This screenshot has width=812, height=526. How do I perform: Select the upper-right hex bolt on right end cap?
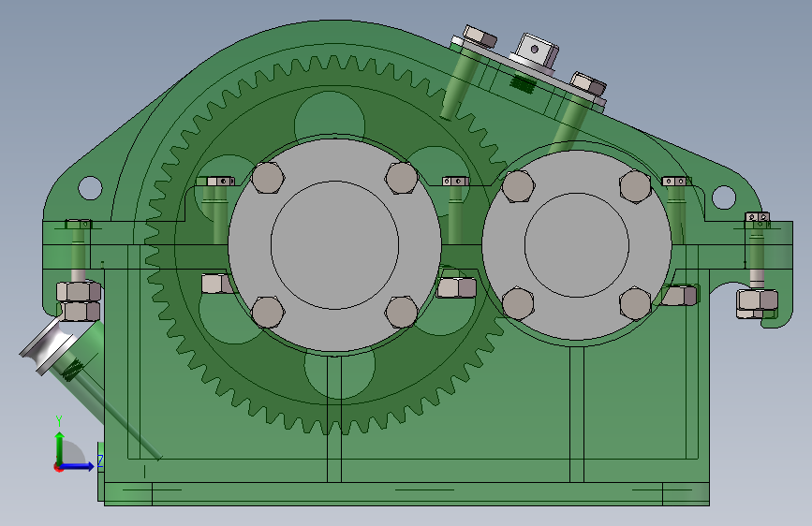635,186
